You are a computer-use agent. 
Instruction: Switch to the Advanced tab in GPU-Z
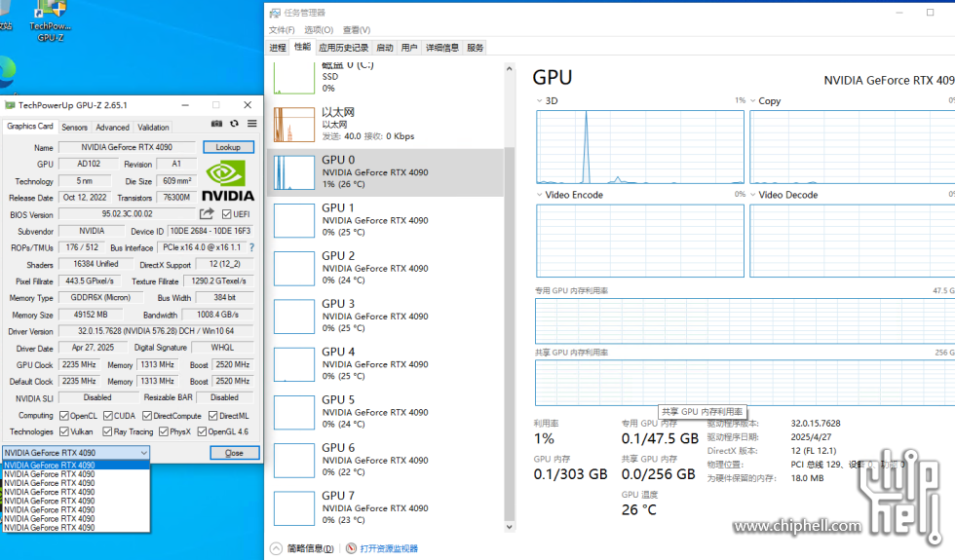tap(112, 128)
